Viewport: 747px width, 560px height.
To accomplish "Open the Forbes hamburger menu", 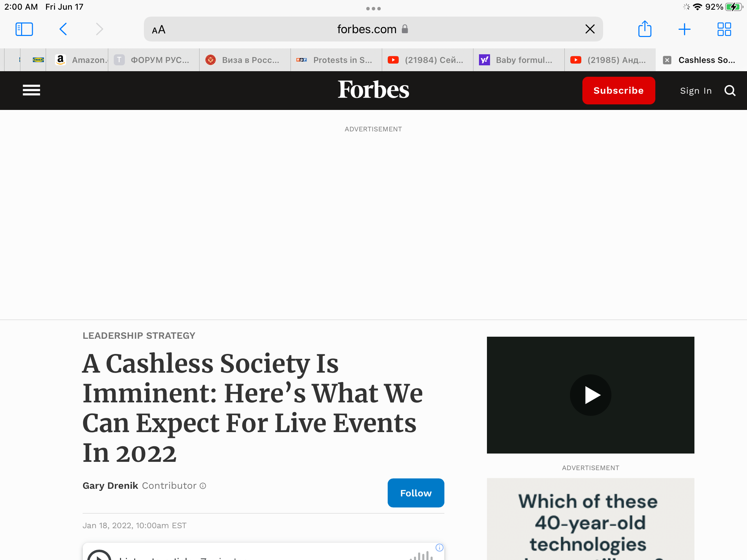I will tap(31, 91).
